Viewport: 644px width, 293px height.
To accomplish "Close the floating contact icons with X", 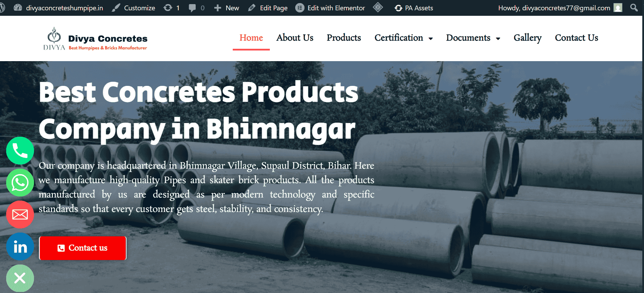I will (x=20, y=278).
